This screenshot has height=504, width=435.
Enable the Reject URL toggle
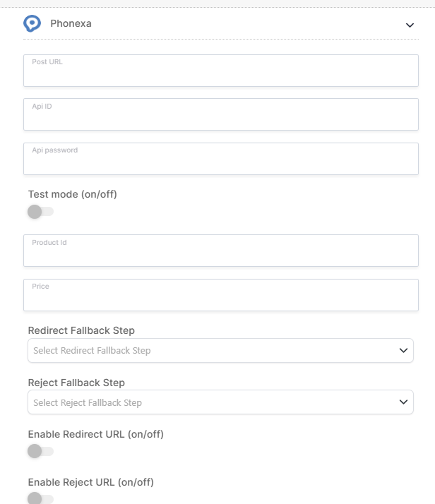[40, 498]
